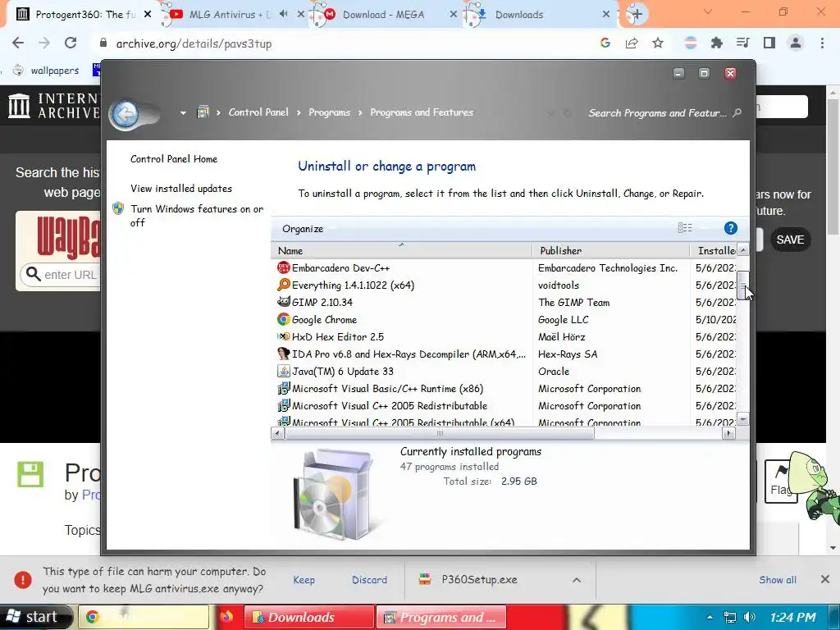Click the vertical scrollbar thumb in program list

pyautogui.click(x=742, y=285)
